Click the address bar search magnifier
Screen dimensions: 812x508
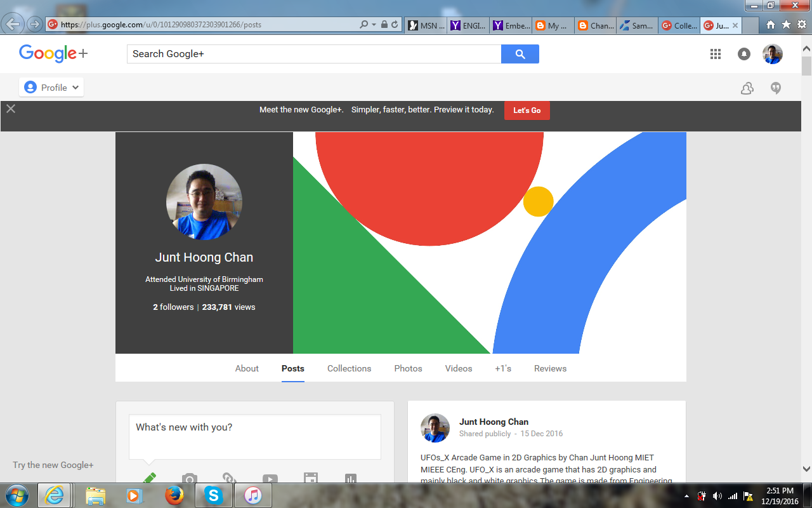click(x=363, y=25)
